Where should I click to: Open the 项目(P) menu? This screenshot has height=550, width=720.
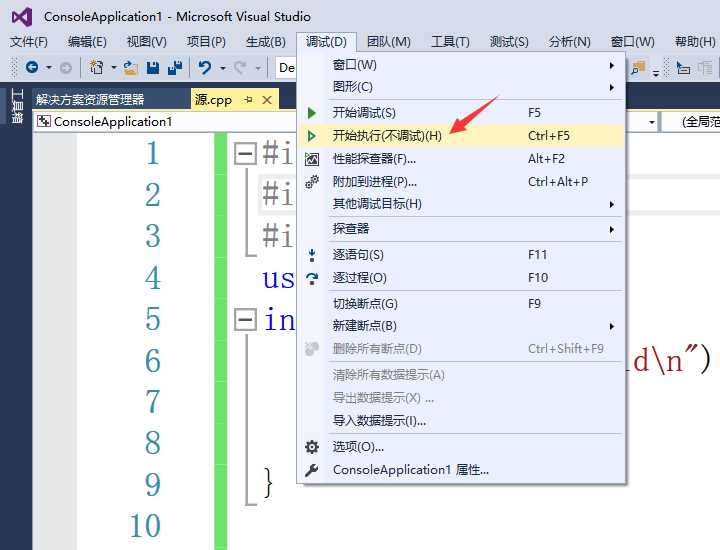pos(206,42)
